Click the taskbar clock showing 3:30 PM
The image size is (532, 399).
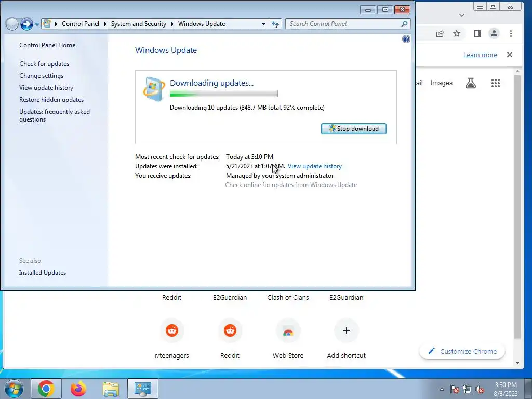click(x=506, y=389)
